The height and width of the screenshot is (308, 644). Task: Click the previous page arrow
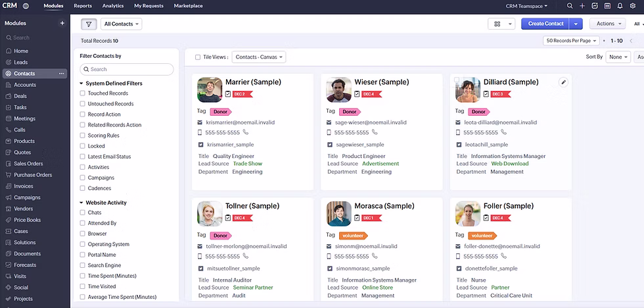tap(631, 41)
